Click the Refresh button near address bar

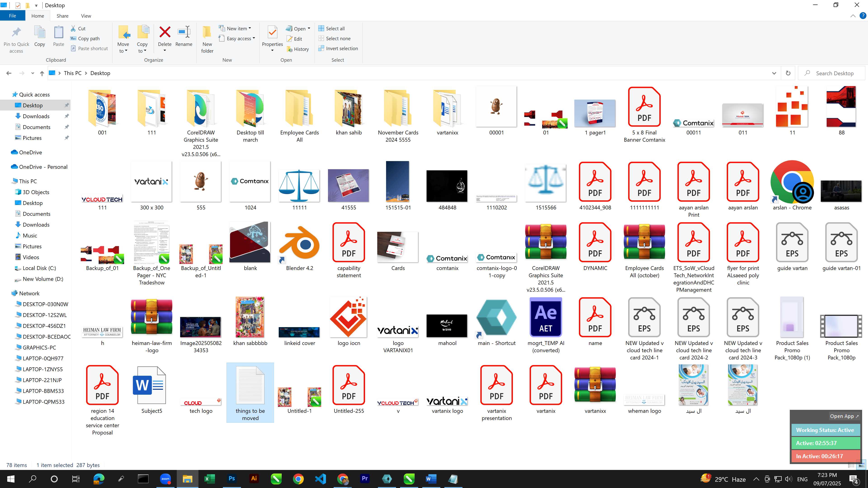pyautogui.click(x=788, y=73)
